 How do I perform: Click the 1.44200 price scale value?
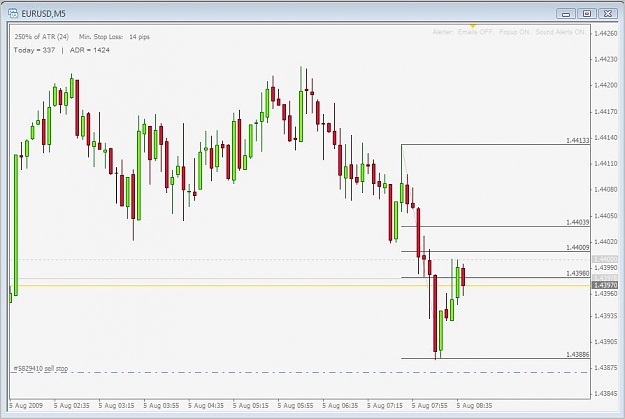(x=605, y=85)
